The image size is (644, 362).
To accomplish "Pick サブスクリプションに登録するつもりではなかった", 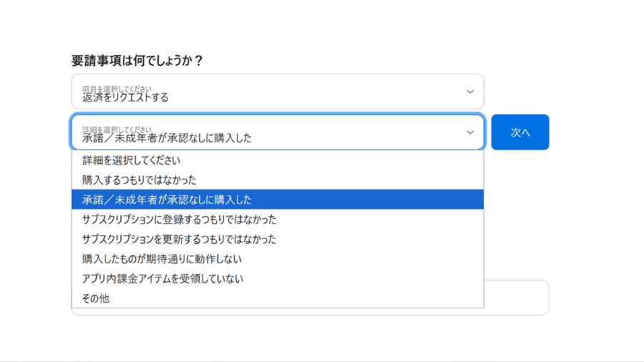I will click(180, 219).
